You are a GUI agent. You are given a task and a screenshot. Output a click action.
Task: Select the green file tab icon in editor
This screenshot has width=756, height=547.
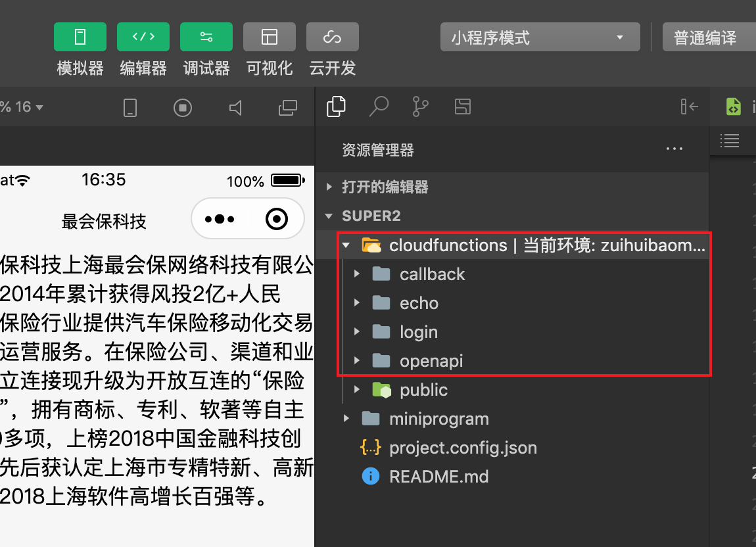[x=734, y=106]
